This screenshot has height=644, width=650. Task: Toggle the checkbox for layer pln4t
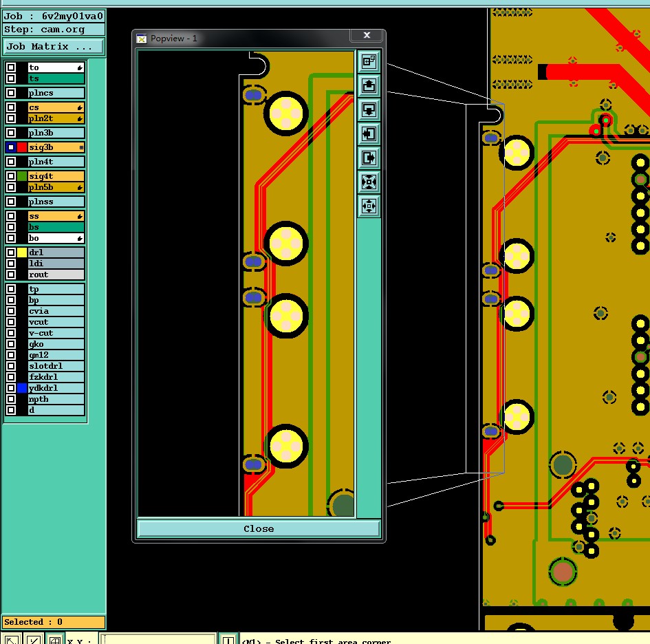[11, 162]
